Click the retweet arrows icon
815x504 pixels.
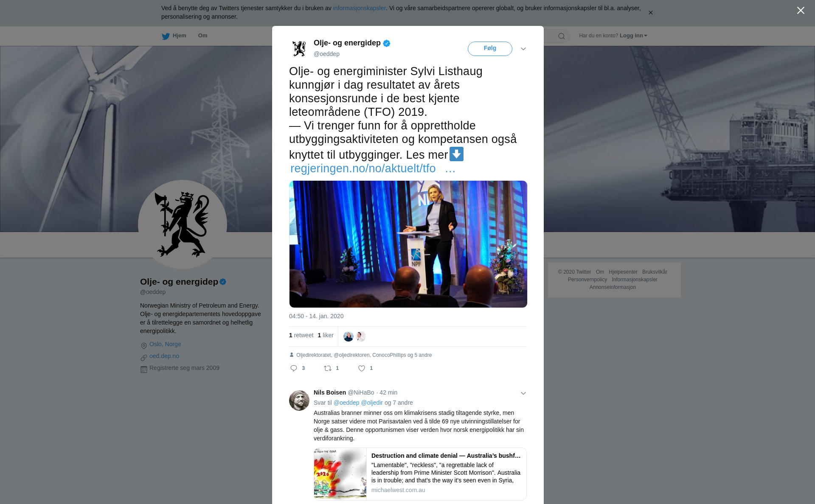click(x=328, y=368)
